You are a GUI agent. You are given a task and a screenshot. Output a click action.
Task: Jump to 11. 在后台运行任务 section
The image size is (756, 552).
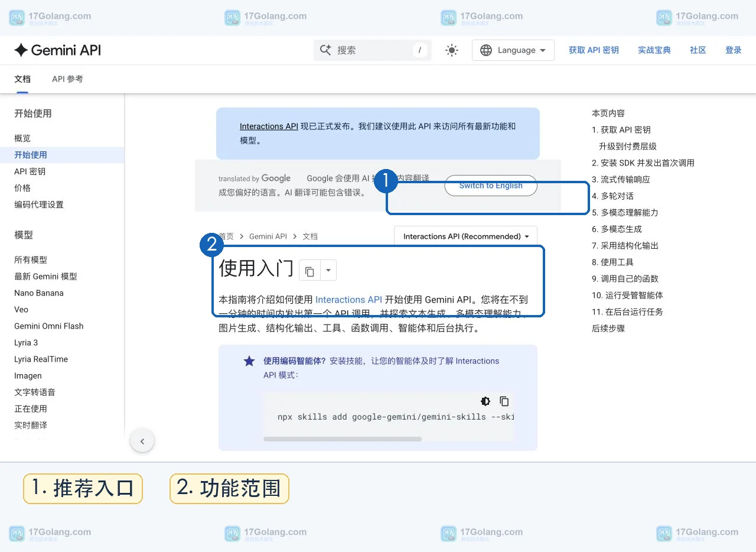pyautogui.click(x=627, y=312)
